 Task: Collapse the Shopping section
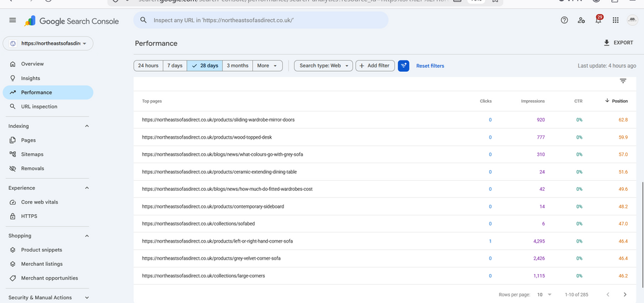pyautogui.click(x=87, y=236)
